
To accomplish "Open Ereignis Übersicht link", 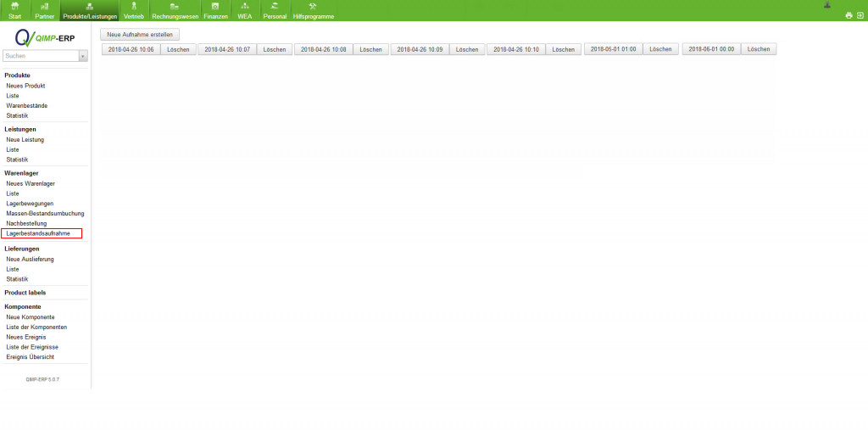I will [x=30, y=357].
